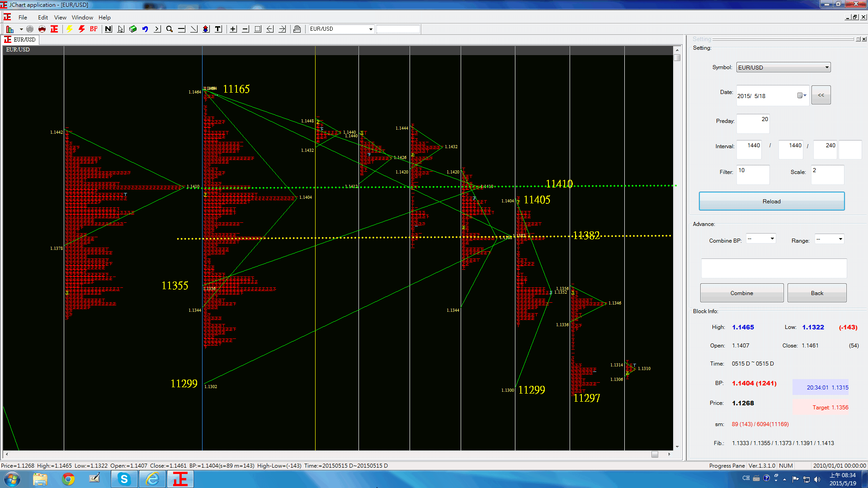The image size is (868, 488).
Task: Click the 11382 yellow level label
Action: coord(586,235)
